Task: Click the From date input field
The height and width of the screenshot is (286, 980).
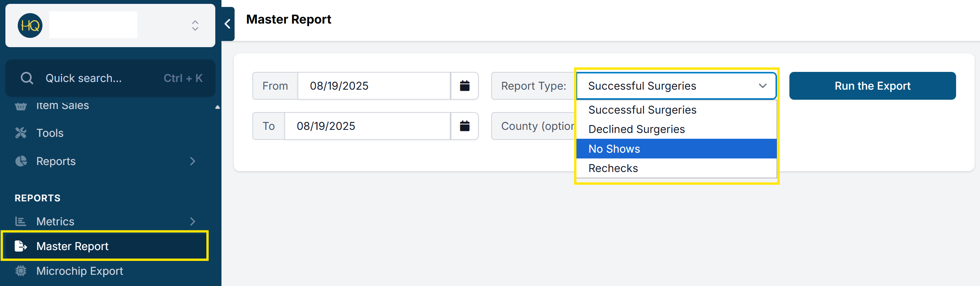Action: pos(373,86)
